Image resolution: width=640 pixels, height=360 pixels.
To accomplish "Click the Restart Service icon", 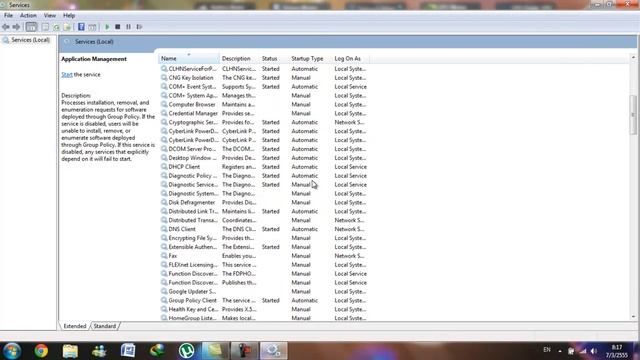I will click(139, 27).
